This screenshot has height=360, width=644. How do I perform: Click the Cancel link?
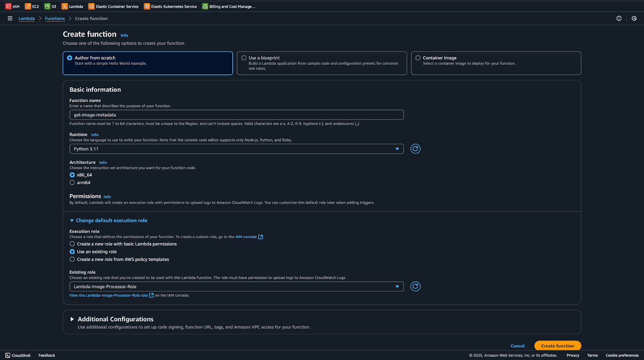pyautogui.click(x=517, y=346)
